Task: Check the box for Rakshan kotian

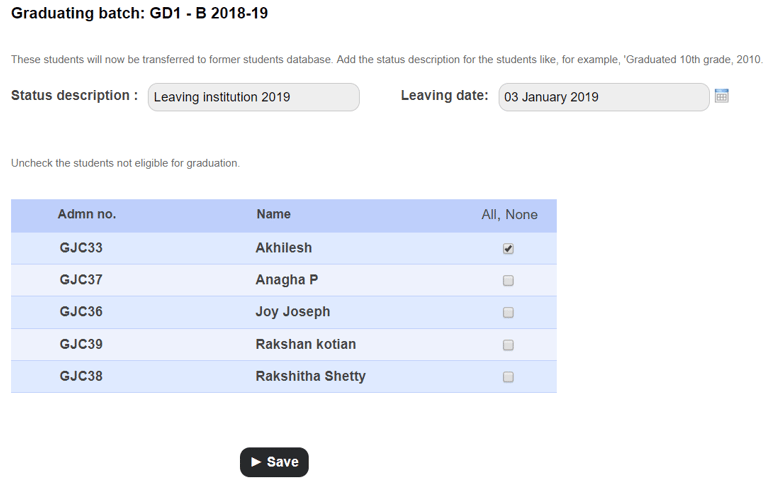Action: coord(508,345)
